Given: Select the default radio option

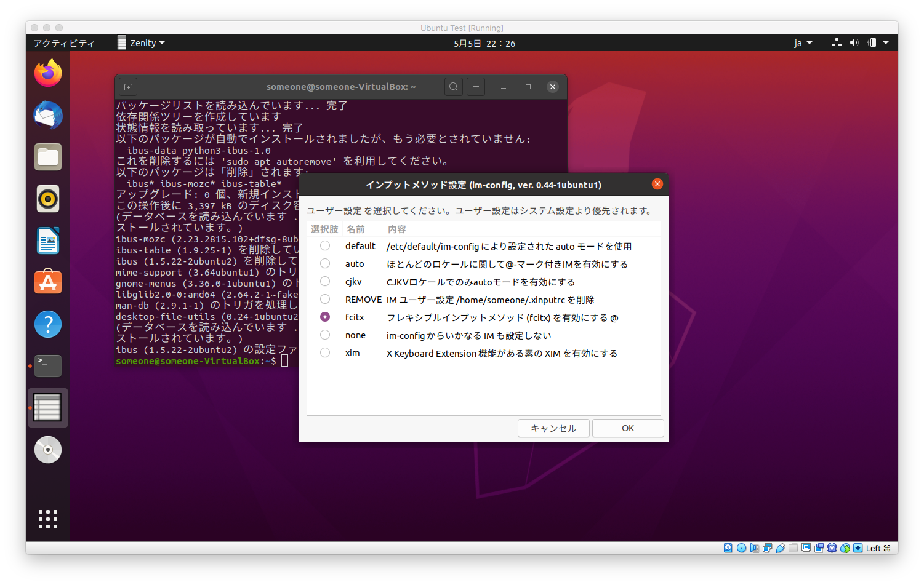Looking at the screenshot, I should [325, 246].
